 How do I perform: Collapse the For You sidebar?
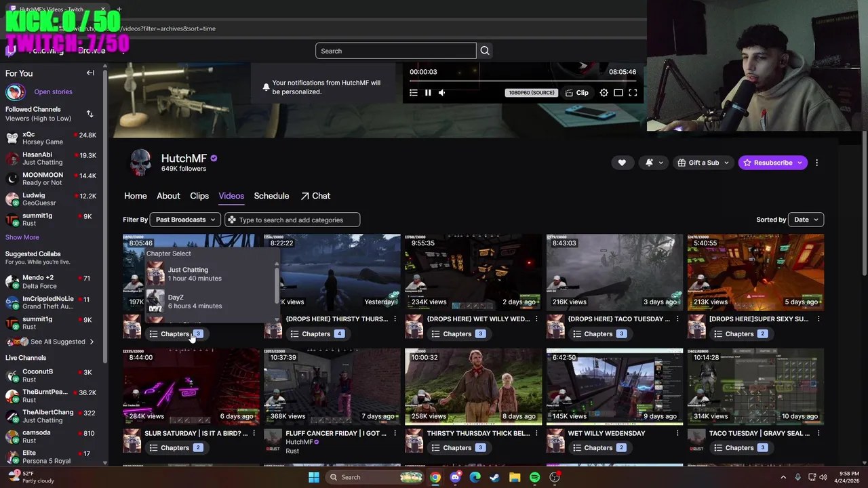click(90, 73)
